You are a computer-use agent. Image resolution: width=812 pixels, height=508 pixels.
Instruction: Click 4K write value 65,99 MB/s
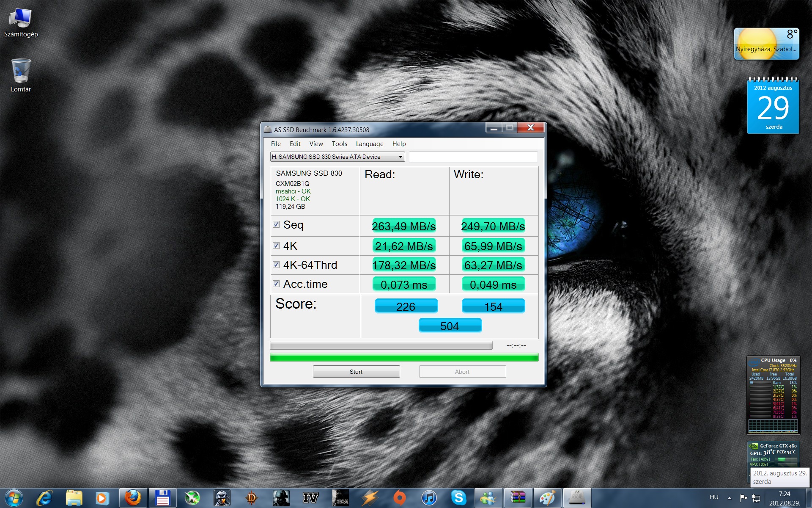click(493, 246)
